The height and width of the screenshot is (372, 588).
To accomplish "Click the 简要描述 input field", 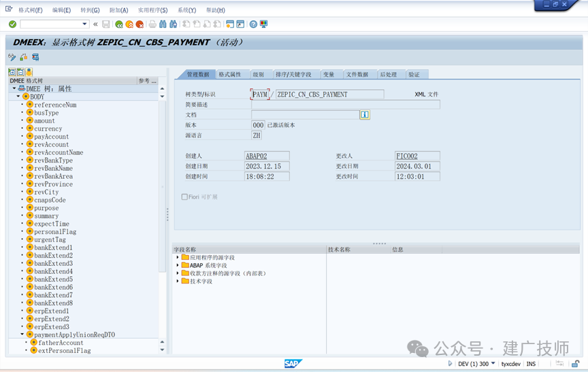I will 345,105.
